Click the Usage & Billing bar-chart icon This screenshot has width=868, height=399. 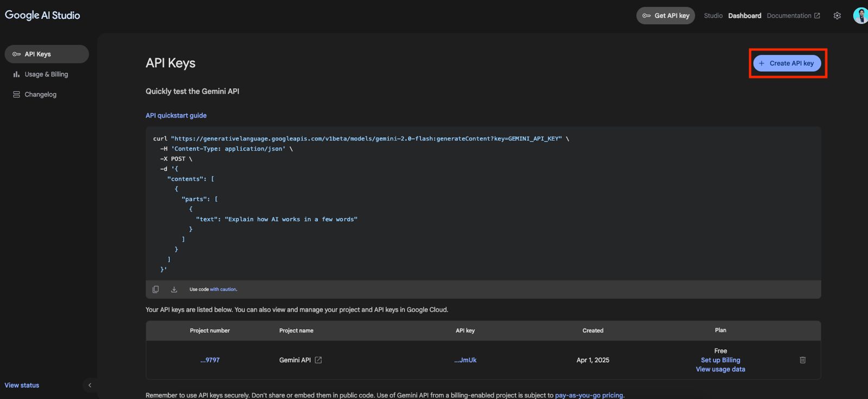(16, 74)
